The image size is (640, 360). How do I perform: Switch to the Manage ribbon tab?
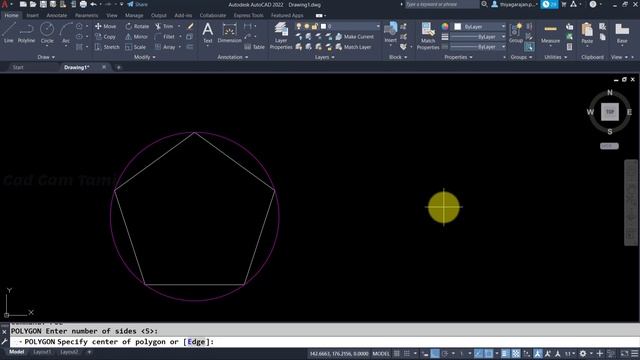[x=134, y=16]
